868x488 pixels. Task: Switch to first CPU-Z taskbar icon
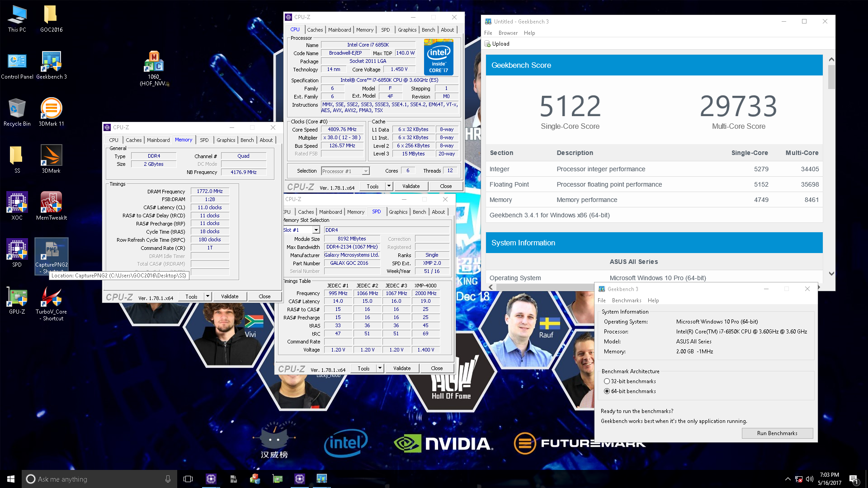click(x=211, y=479)
